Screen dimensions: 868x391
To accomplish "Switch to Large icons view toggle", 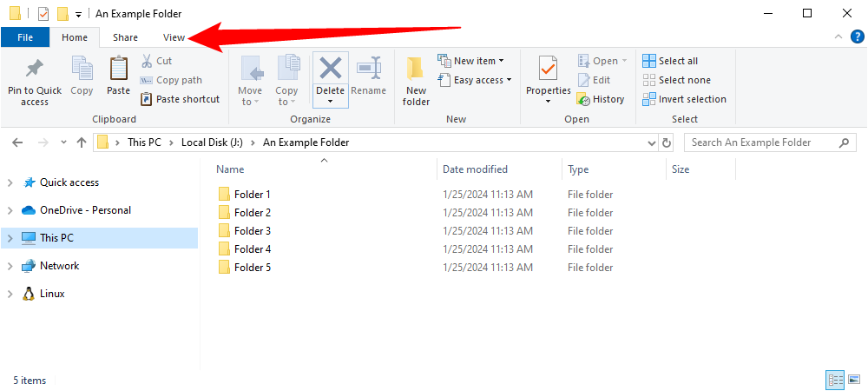I will coord(854,380).
